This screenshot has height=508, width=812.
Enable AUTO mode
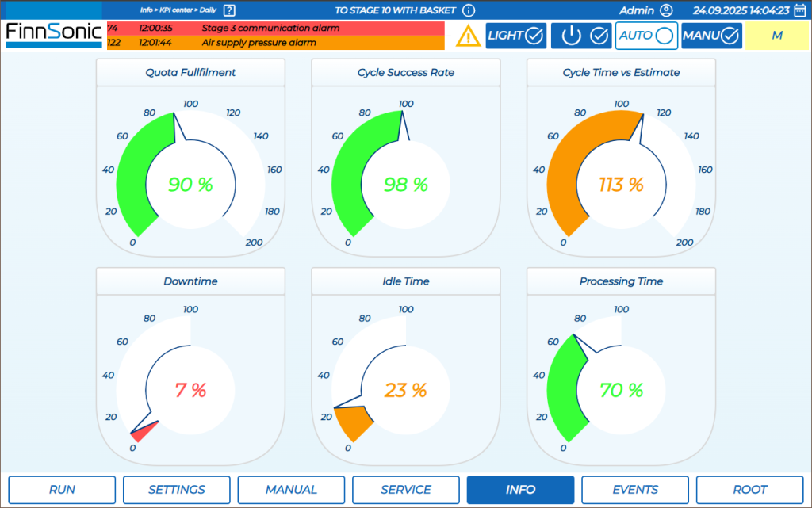(646, 36)
